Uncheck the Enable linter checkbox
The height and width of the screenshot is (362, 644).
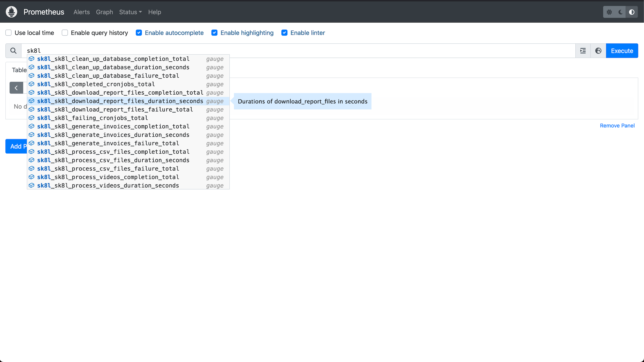pyautogui.click(x=284, y=33)
